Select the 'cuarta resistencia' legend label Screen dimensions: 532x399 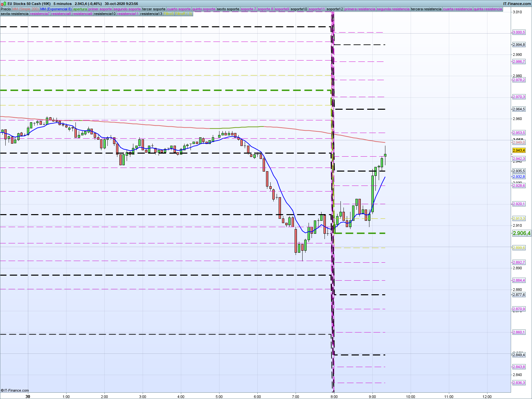click(x=458, y=9)
